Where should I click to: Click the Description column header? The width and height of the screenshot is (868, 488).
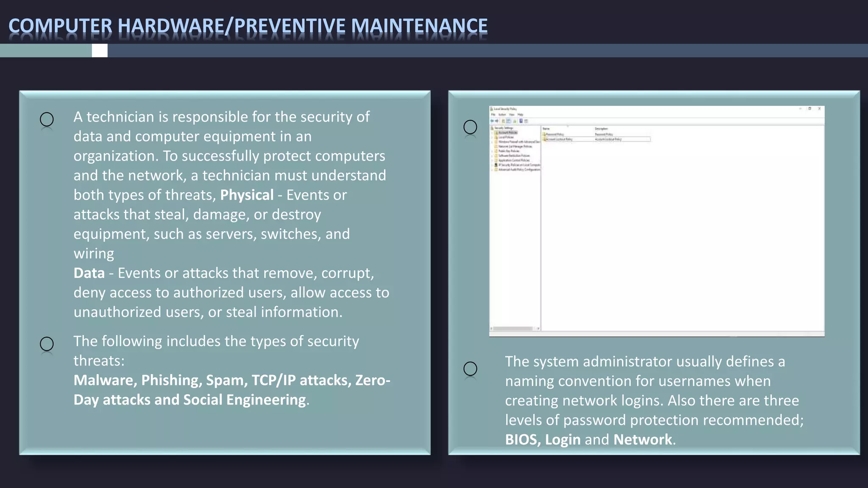tap(601, 129)
